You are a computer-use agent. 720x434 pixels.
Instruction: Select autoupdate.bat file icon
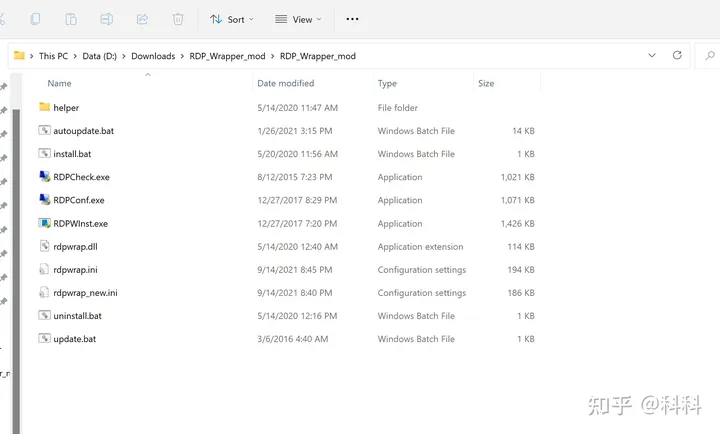point(44,130)
